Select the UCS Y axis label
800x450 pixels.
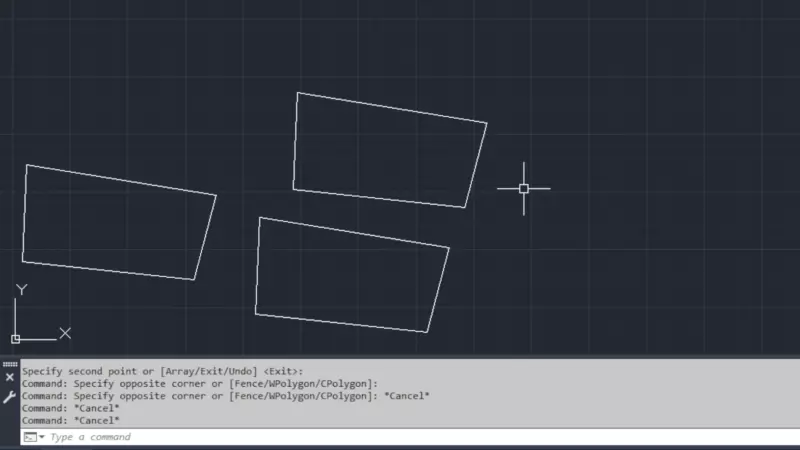(21, 290)
